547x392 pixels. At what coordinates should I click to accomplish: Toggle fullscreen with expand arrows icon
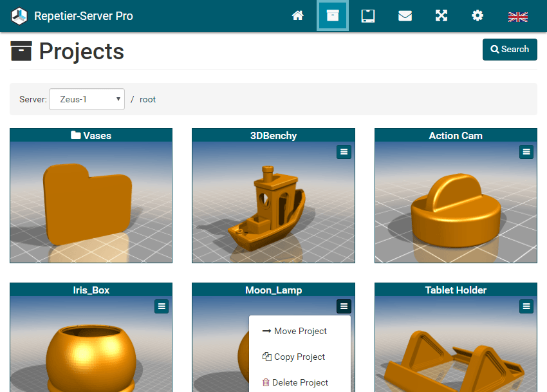(x=441, y=15)
